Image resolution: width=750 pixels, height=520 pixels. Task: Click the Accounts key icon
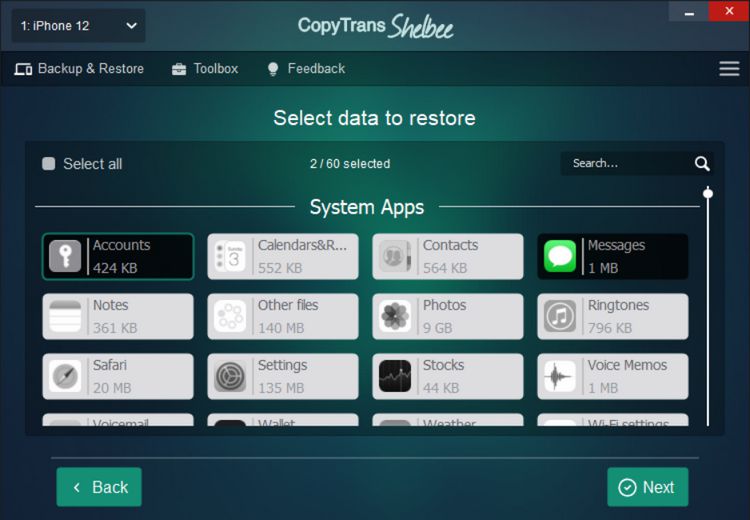(65, 256)
